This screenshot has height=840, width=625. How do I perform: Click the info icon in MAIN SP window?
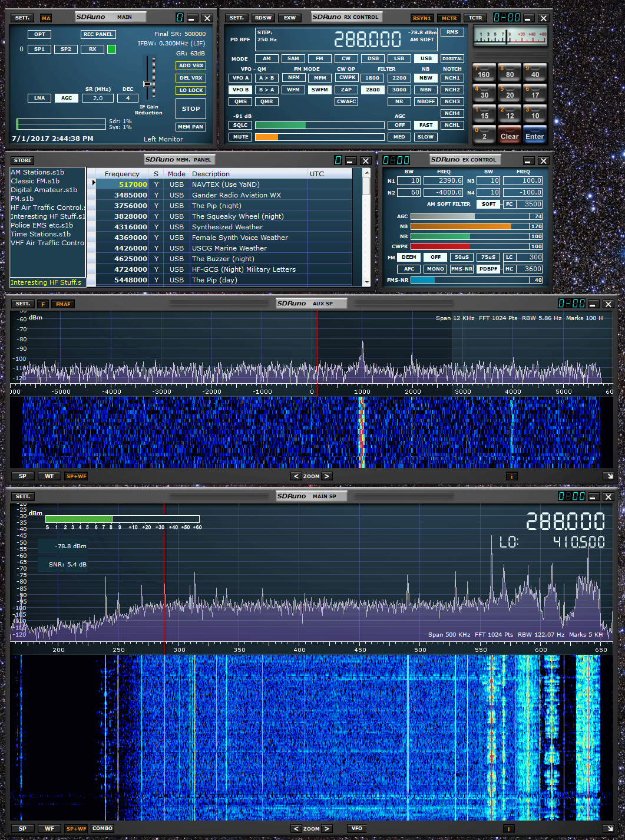[x=508, y=829]
